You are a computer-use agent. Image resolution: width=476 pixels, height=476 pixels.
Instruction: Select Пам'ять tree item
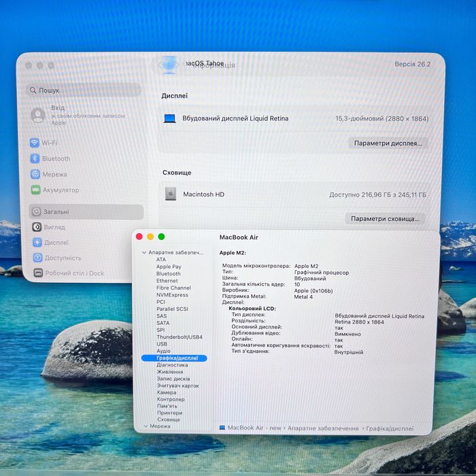(x=167, y=406)
